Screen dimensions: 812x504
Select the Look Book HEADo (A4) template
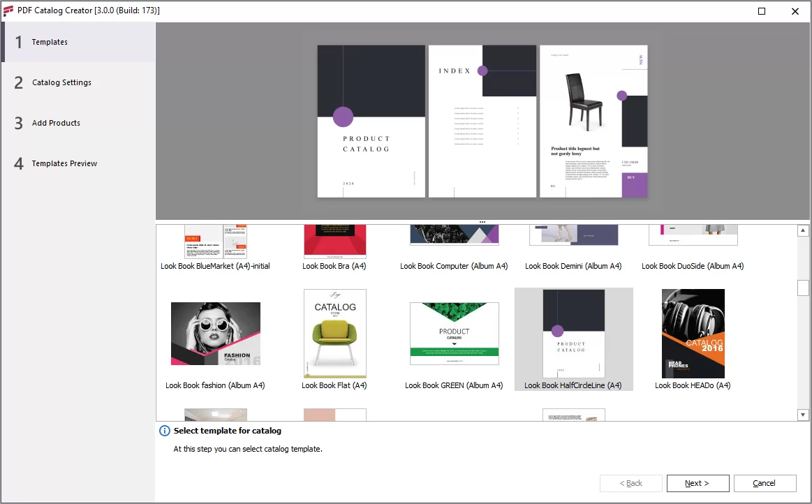pyautogui.click(x=693, y=334)
